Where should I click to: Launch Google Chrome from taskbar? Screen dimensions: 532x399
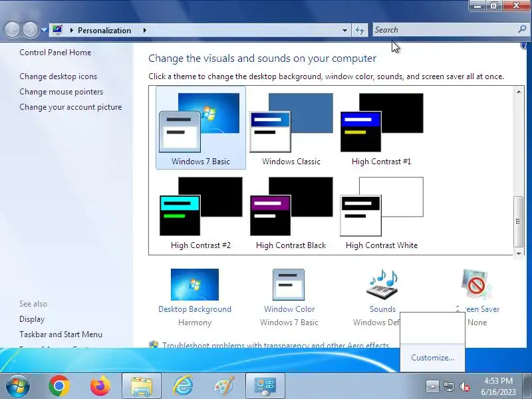pos(59,386)
